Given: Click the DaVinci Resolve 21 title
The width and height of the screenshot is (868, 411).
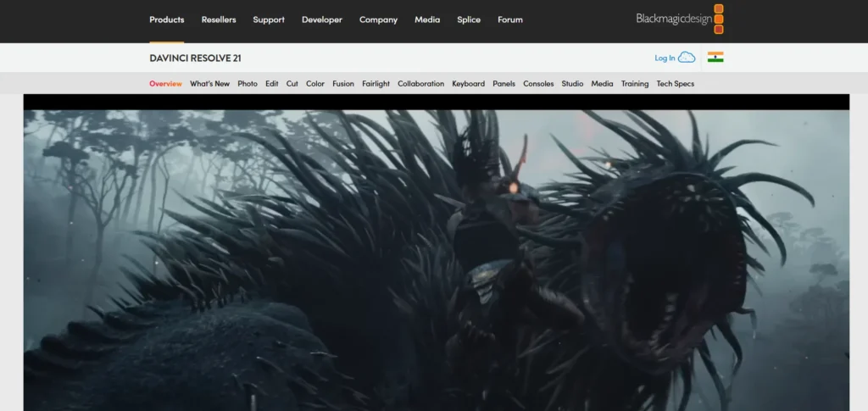Looking at the screenshot, I should point(196,58).
